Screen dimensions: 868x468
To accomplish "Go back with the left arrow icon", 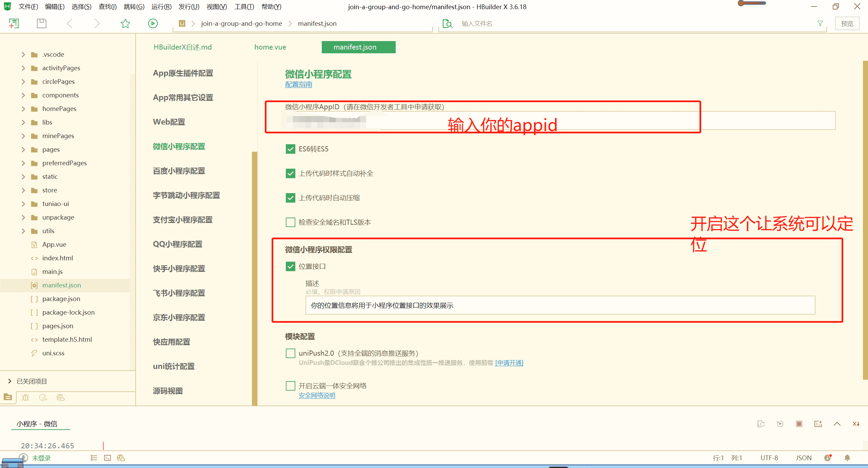I will point(70,23).
